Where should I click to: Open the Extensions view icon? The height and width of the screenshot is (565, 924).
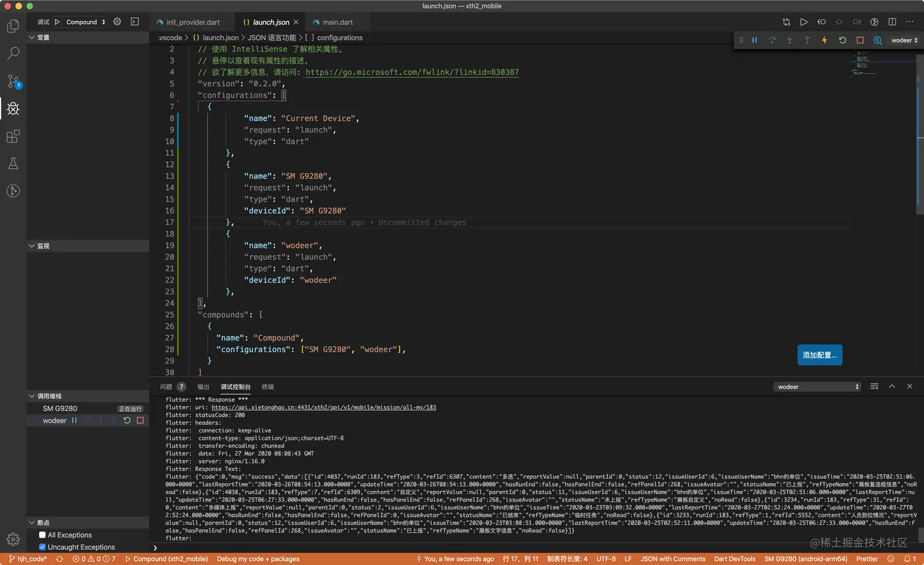(13, 136)
